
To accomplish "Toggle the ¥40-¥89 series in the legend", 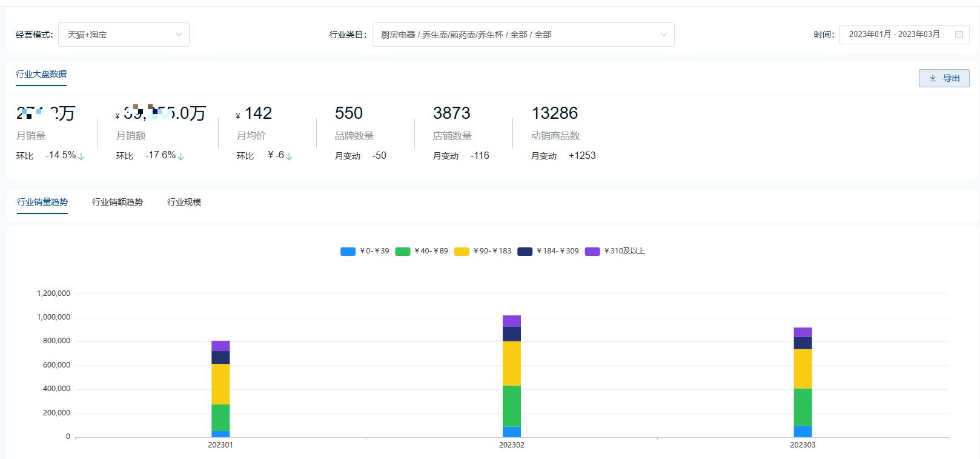I will [422, 251].
